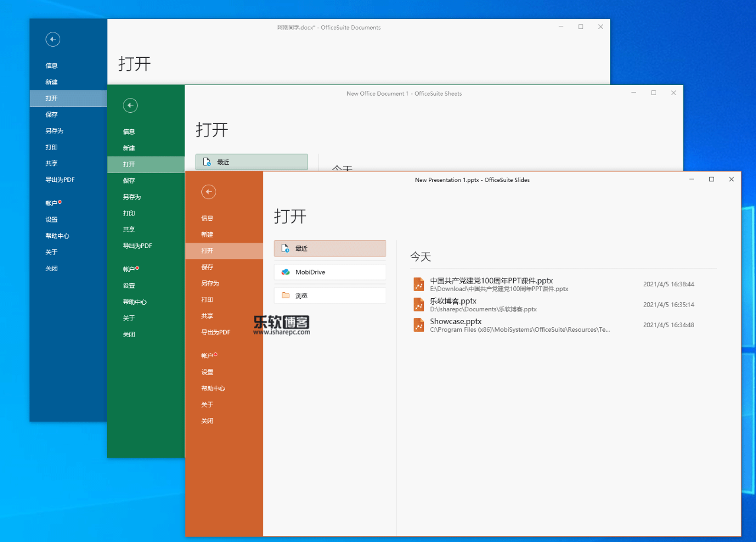Choose 打印 in the Sheets sidebar

[129, 213]
